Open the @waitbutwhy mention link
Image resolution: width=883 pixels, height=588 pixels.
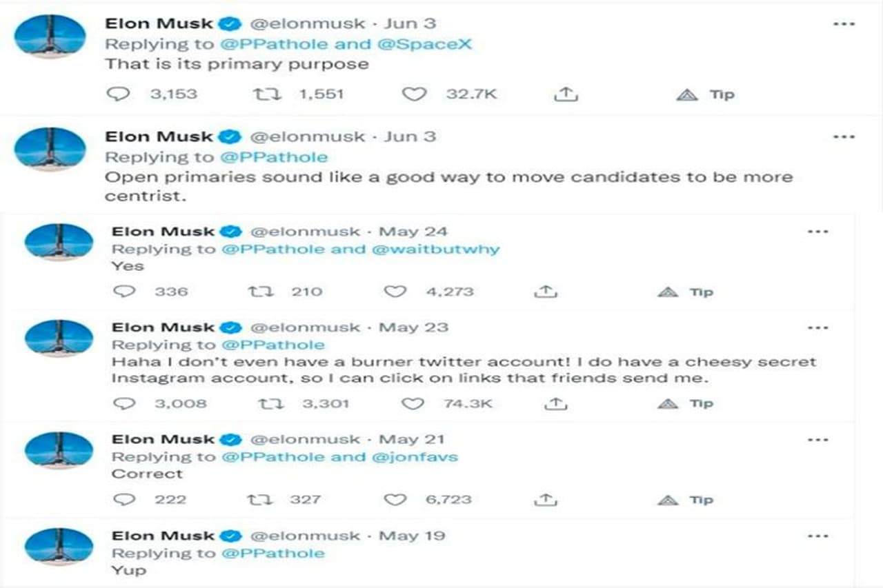pos(435,250)
